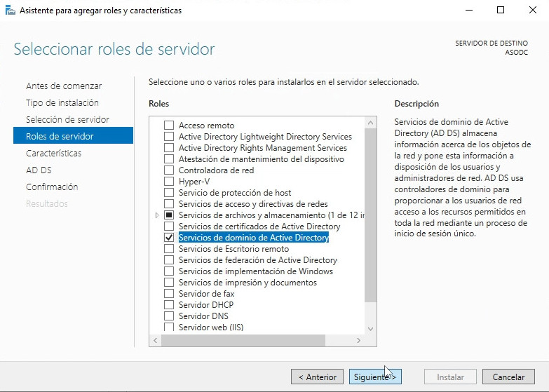Screen dimensions: 549x392
Task: Open the Características step
Action: [53, 154]
